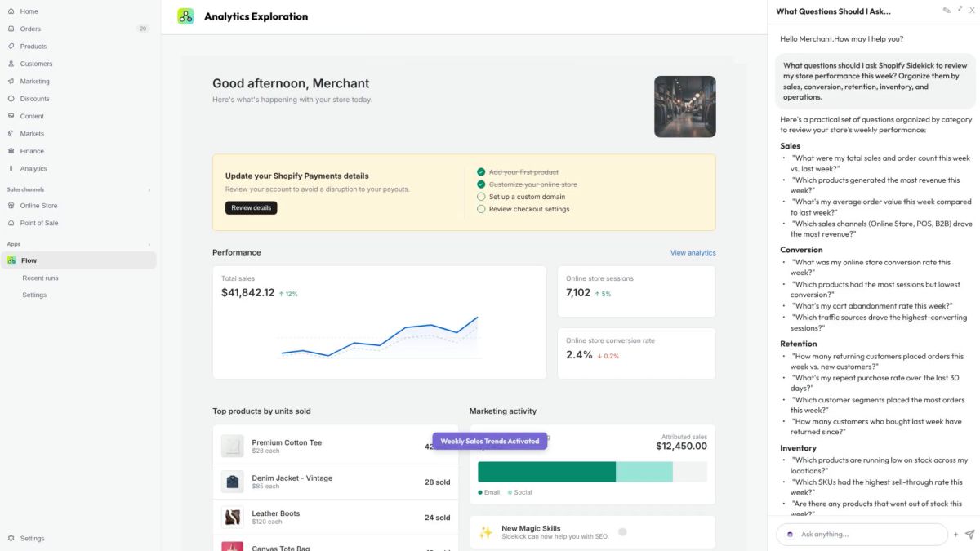
Task: Click the Review details button
Action: click(252, 208)
